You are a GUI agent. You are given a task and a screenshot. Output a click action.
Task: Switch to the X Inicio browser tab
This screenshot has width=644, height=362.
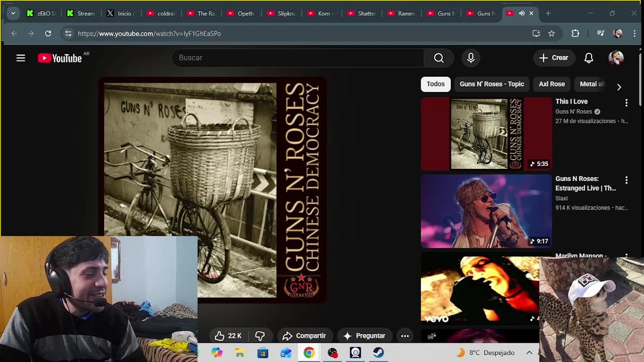(120, 14)
